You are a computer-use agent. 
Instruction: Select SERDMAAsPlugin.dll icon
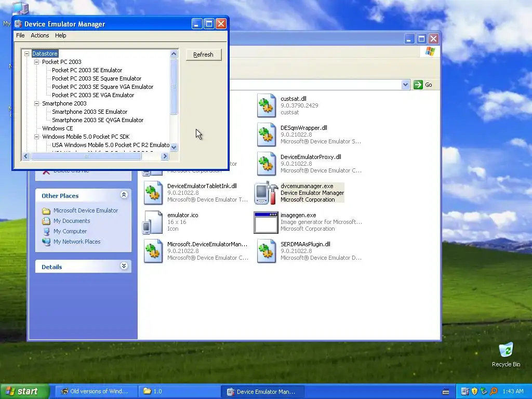[x=267, y=251]
